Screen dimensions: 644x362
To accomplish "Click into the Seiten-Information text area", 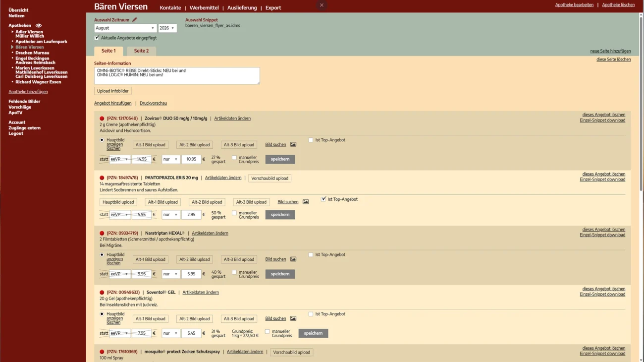I will click(x=177, y=76).
